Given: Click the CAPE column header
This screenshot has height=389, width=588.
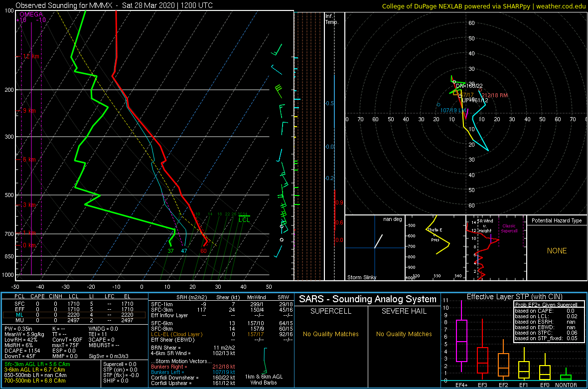Looking at the screenshot, I should (37, 297).
